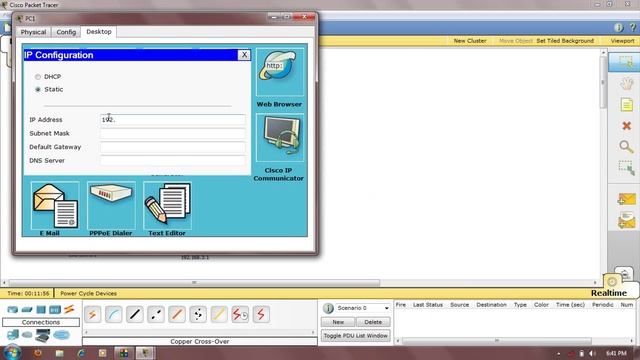
Task: Switch to the Desktop tab
Action: click(99, 31)
